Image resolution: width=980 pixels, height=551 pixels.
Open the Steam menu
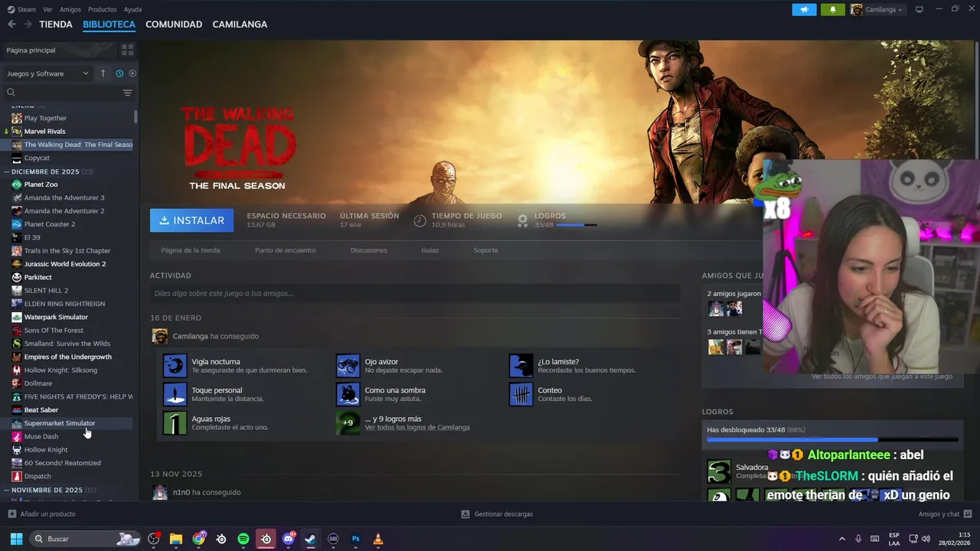[x=21, y=9]
